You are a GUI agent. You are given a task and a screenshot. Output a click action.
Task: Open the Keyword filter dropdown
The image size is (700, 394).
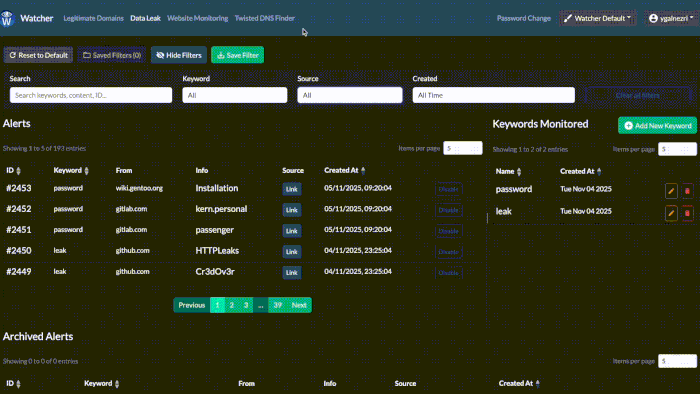tap(234, 95)
